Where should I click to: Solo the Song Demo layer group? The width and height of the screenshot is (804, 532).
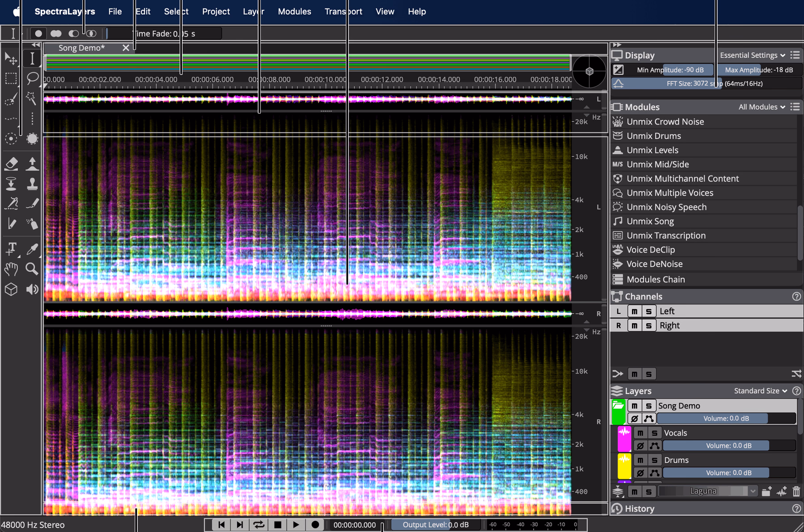point(649,406)
